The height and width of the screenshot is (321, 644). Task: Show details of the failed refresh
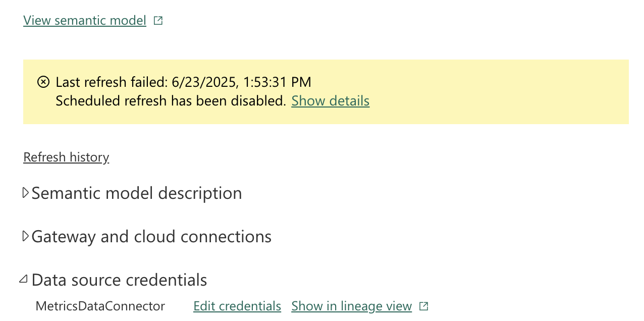pyautogui.click(x=331, y=101)
